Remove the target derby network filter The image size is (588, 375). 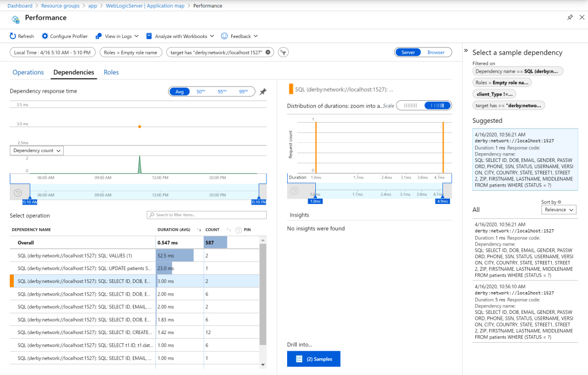[x=268, y=52]
